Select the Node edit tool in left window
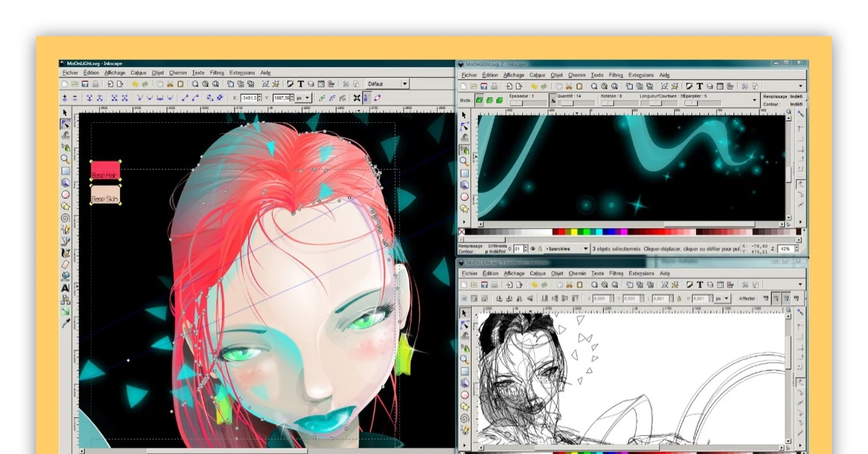 (x=64, y=124)
